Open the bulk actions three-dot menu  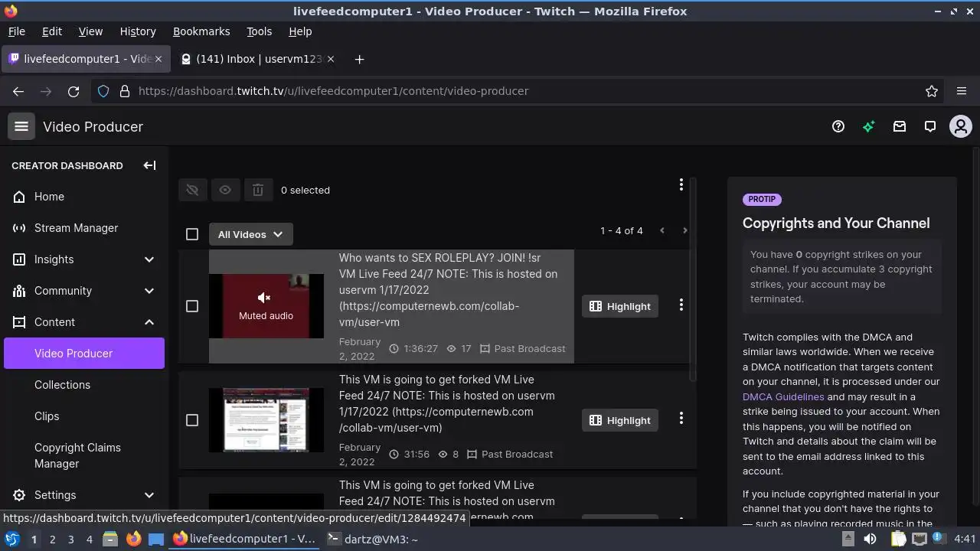(x=681, y=184)
